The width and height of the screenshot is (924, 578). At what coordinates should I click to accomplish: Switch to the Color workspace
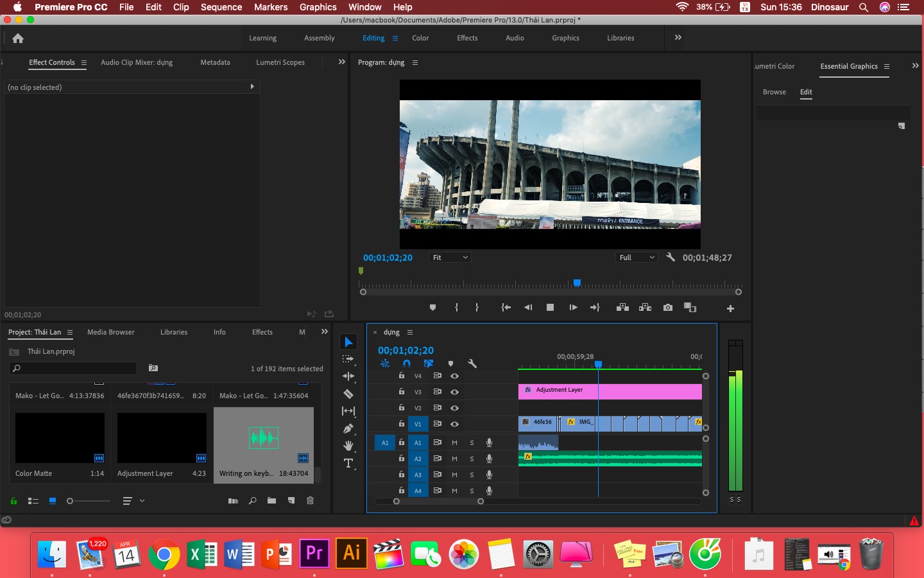click(420, 38)
